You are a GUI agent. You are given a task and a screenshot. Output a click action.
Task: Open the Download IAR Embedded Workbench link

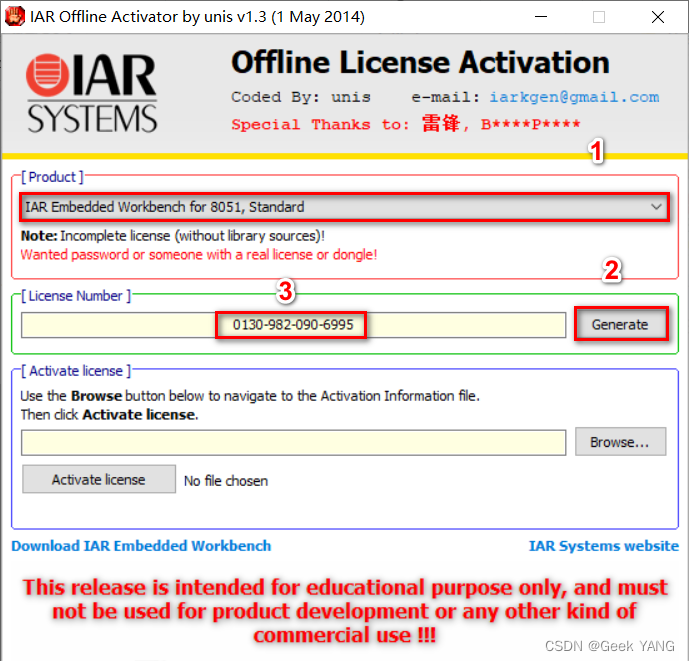(x=141, y=546)
